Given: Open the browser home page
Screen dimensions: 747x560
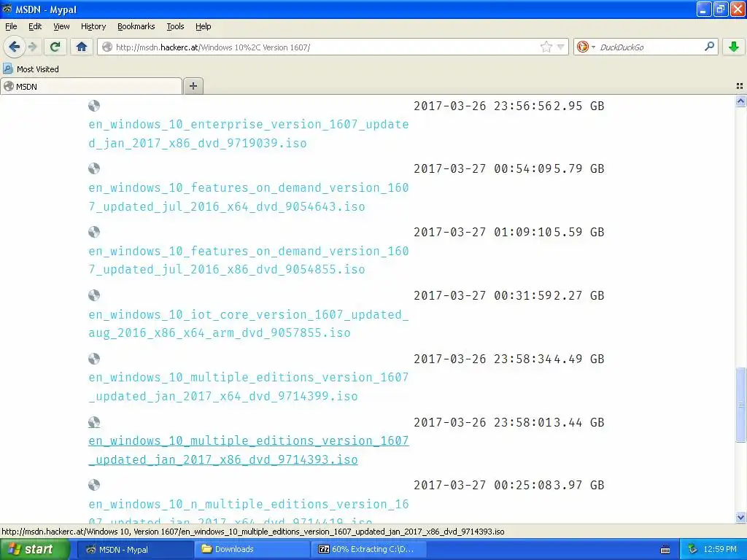Looking at the screenshot, I should [x=82, y=47].
